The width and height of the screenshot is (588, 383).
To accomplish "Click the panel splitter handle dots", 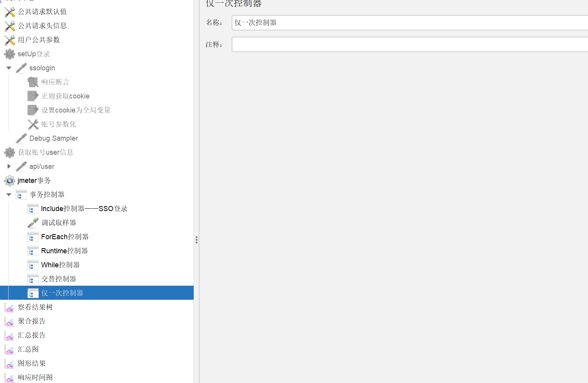I will [196, 240].
